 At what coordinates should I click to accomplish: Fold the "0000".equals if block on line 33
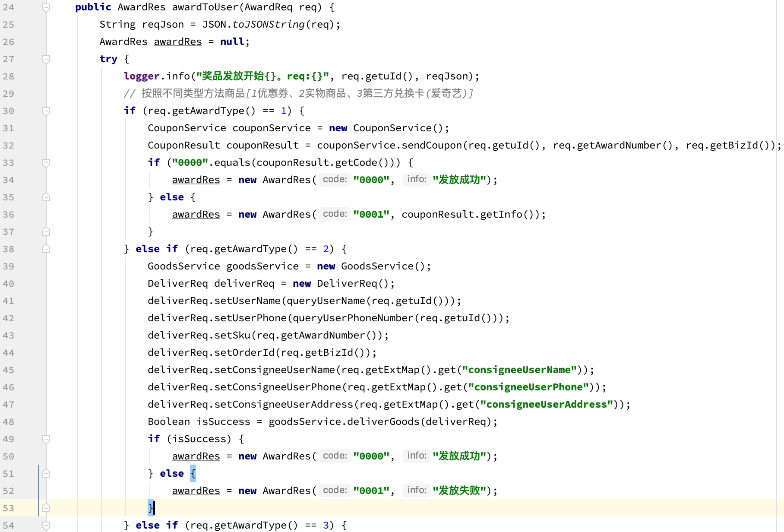(46, 163)
